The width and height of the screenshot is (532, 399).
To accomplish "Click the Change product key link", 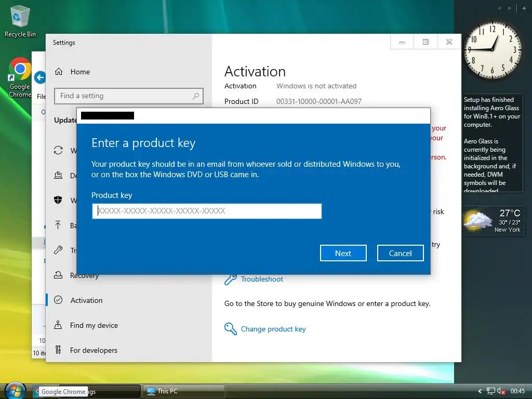I will pyautogui.click(x=273, y=329).
